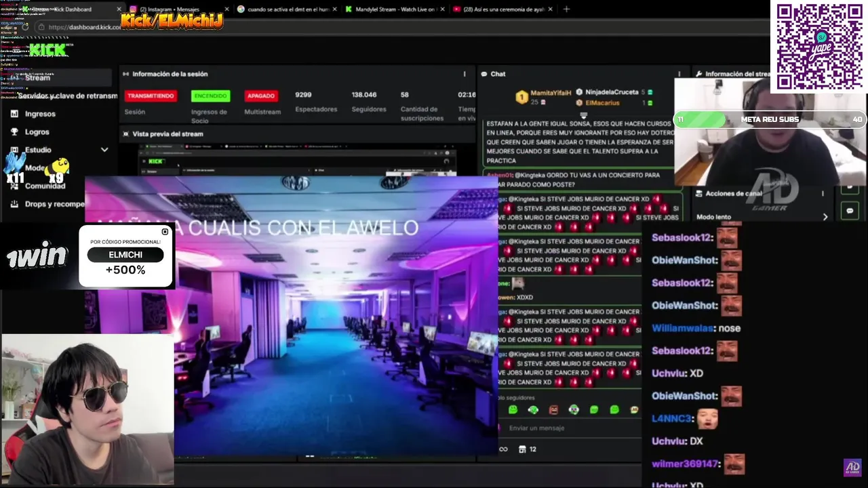
Task: Click the 138.046 Seguidores count
Action: [x=364, y=95]
